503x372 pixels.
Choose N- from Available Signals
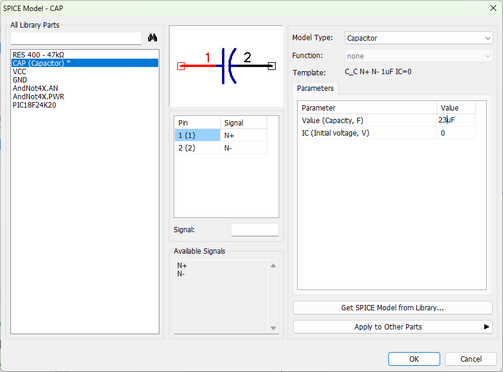[181, 274]
